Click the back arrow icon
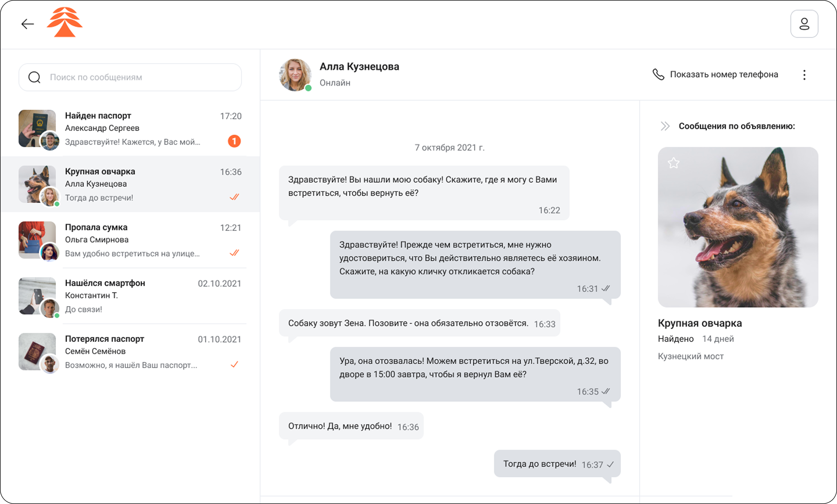The height and width of the screenshot is (504, 837). click(x=28, y=24)
